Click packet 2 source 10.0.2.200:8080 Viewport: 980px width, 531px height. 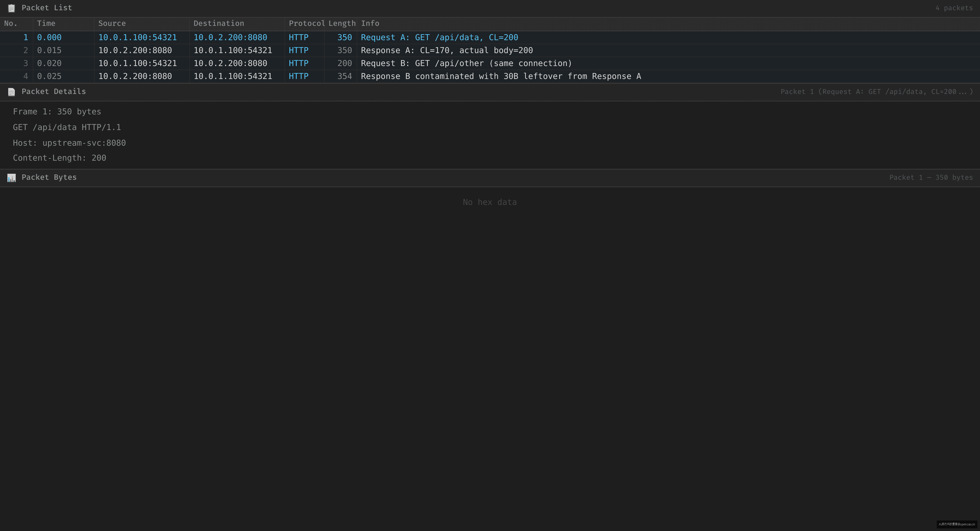[x=135, y=51]
